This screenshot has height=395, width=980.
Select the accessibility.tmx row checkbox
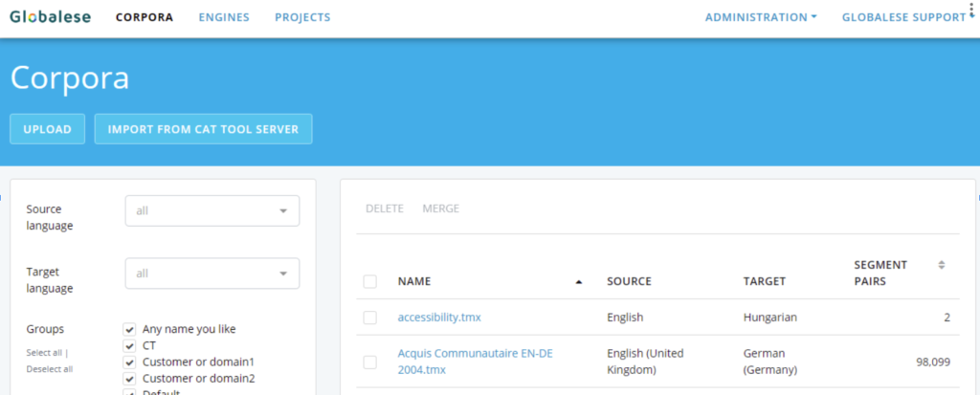tap(370, 318)
